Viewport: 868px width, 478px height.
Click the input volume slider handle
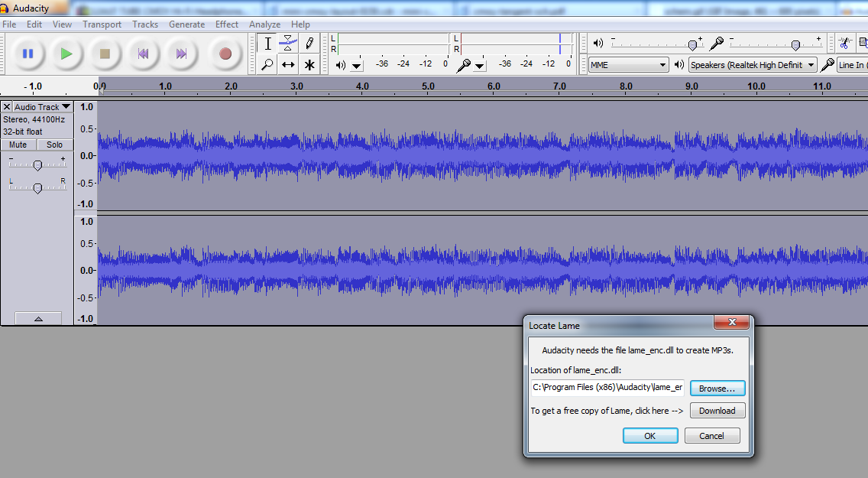click(795, 45)
